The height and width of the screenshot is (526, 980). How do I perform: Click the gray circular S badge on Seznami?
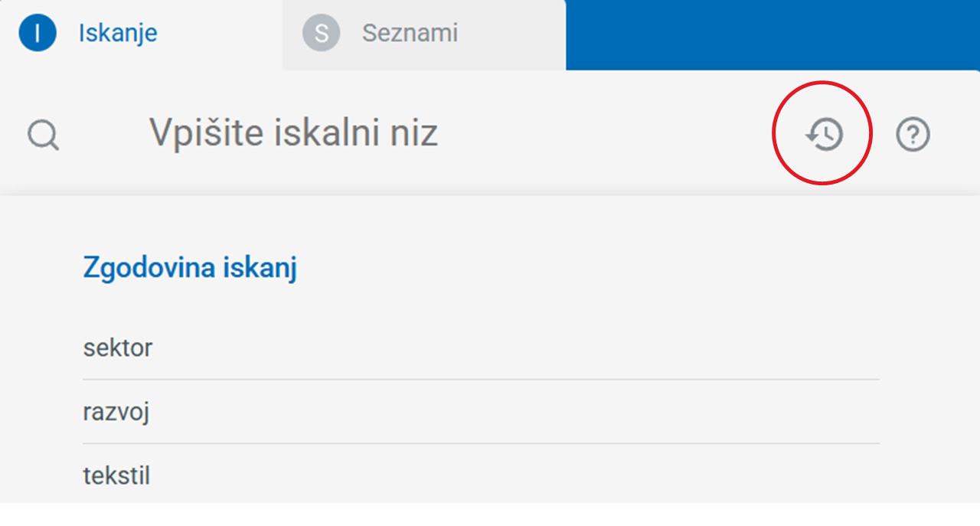pyautogui.click(x=321, y=32)
